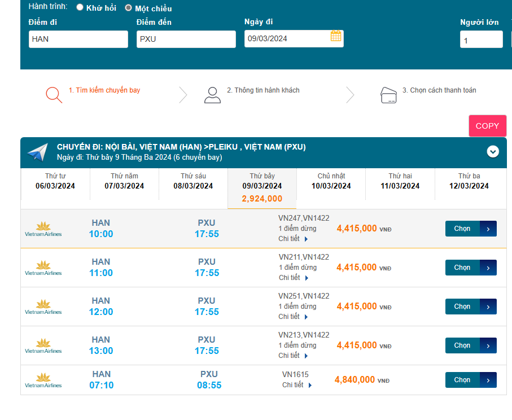Click the Điểm đến field containing PXU
This screenshot has width=512, height=420.
point(186,39)
